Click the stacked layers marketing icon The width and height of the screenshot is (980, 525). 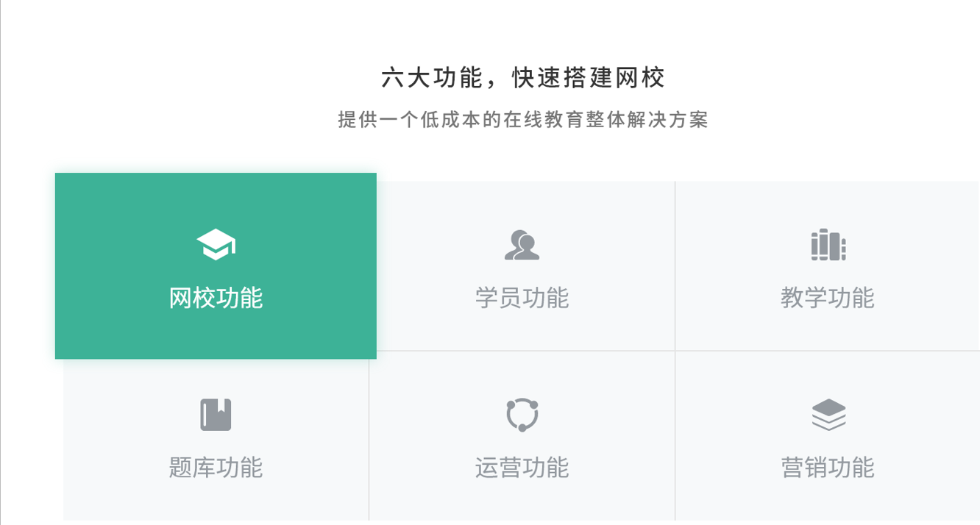pos(828,415)
